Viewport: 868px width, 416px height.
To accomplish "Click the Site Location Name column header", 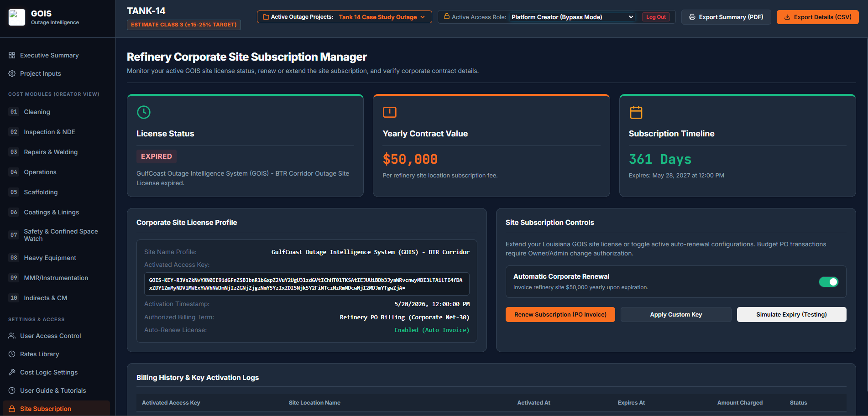I will pyautogui.click(x=314, y=403).
